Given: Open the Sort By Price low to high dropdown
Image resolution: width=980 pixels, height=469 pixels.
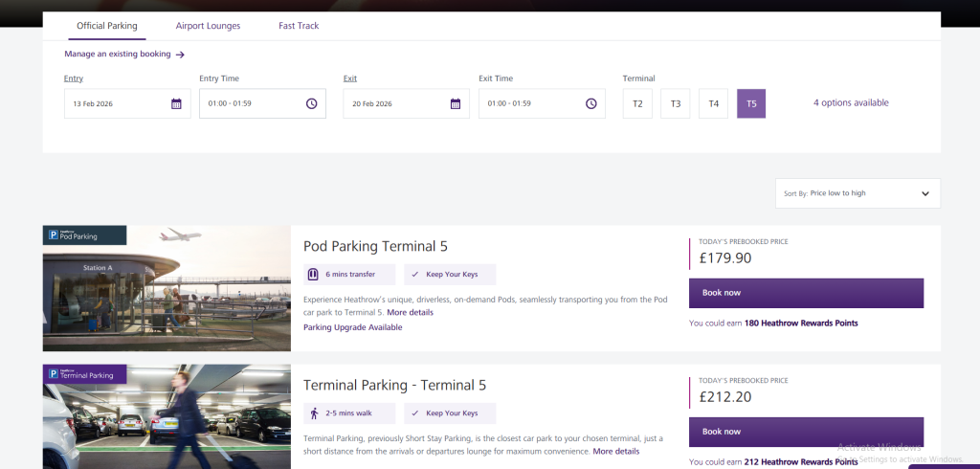Looking at the screenshot, I should (x=857, y=193).
